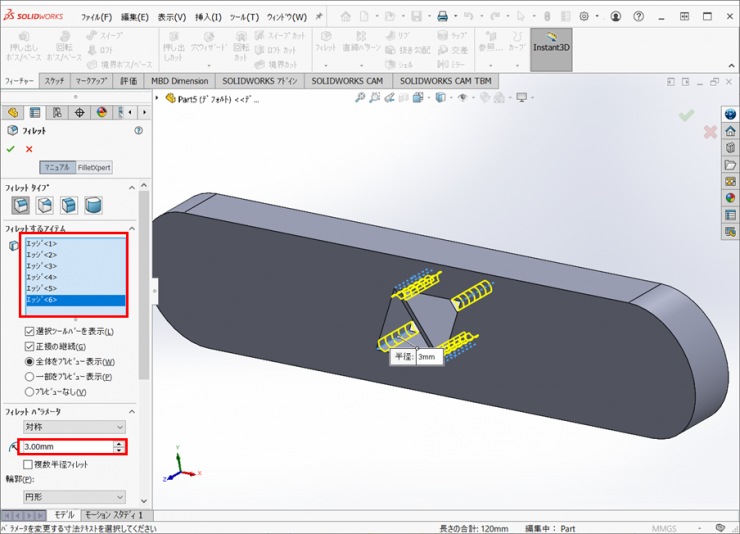The width and height of the screenshot is (740, 534).
Task: Select 一部をプレビュー表示 radio option
Action: pos(30,377)
